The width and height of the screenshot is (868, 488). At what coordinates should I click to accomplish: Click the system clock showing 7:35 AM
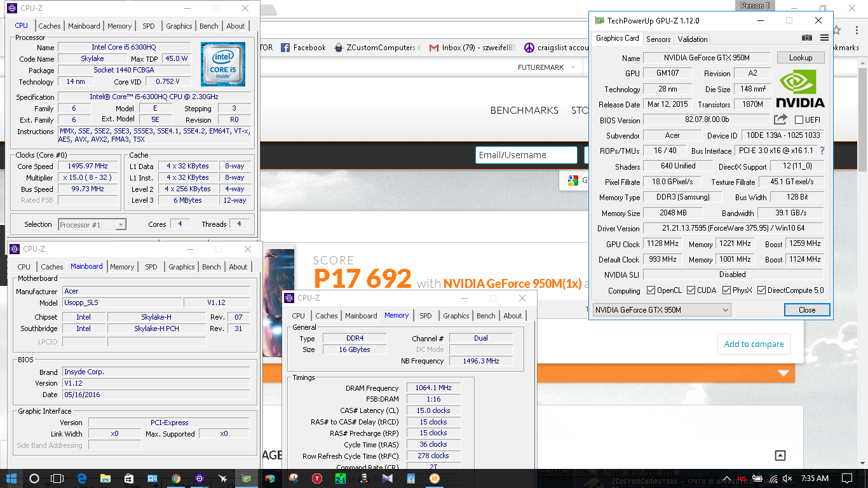814,478
